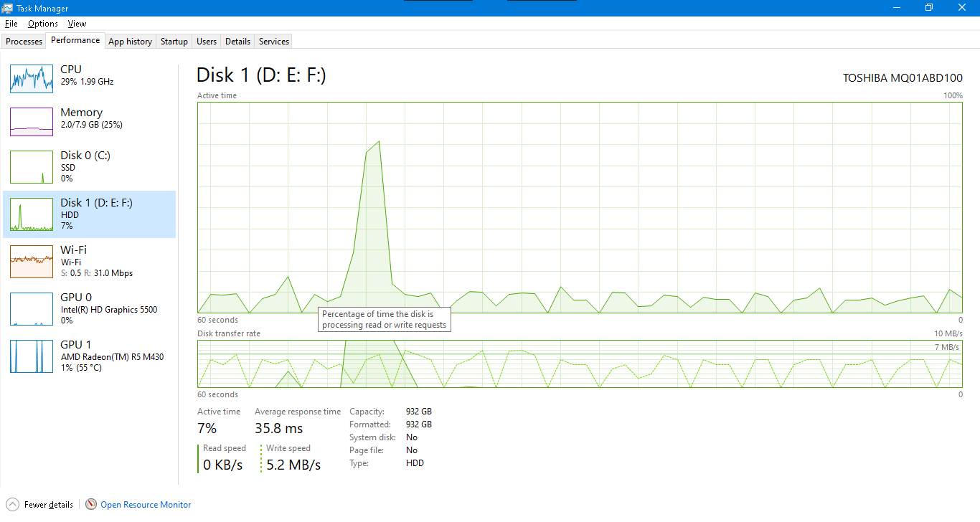The width and height of the screenshot is (980, 522).
Task: Click the Memory label in sidebar
Action: click(x=81, y=112)
